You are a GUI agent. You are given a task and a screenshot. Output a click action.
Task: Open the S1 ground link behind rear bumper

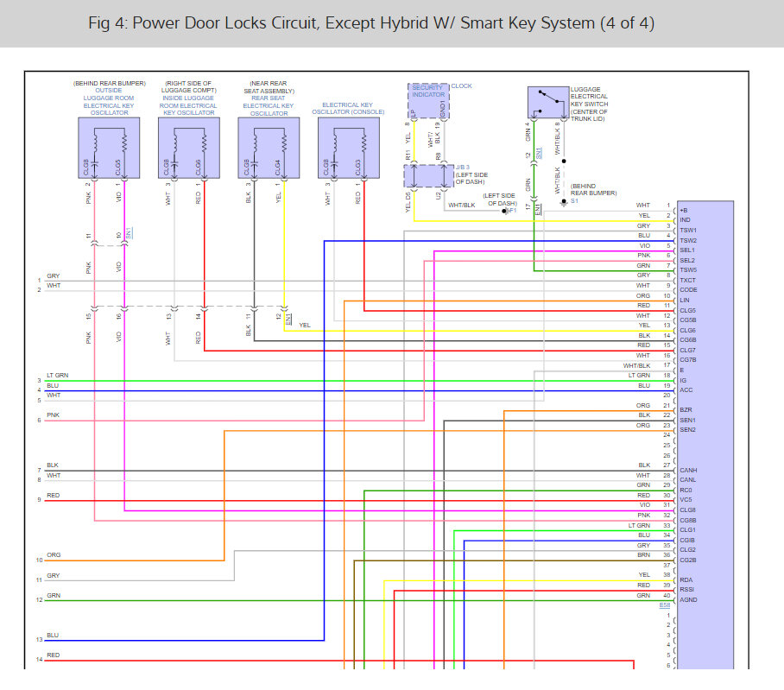coord(574,201)
